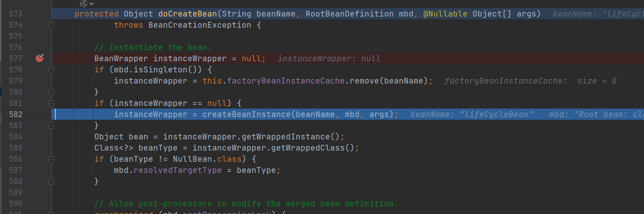Click the inline hint 'factoryBeanInstanceCache: size = 0'
This screenshot has width=644, height=214.
(530, 81)
